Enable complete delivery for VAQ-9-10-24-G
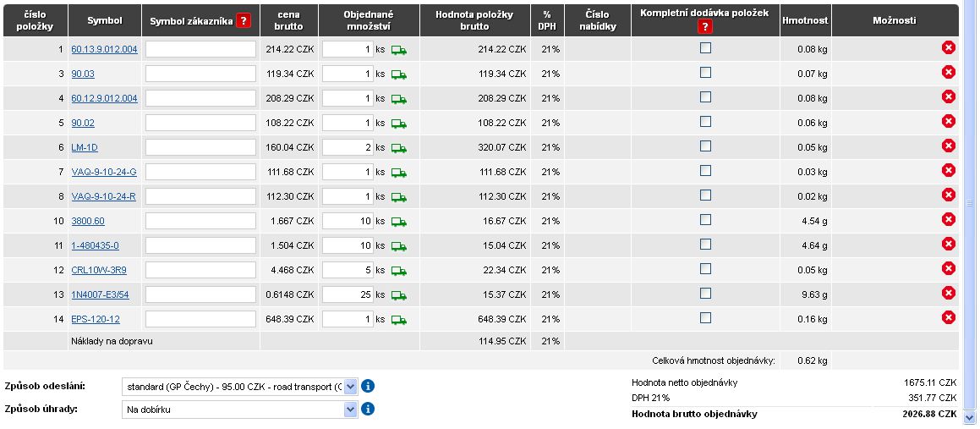Image resolution: width=980 pixels, height=429 pixels. [705, 171]
